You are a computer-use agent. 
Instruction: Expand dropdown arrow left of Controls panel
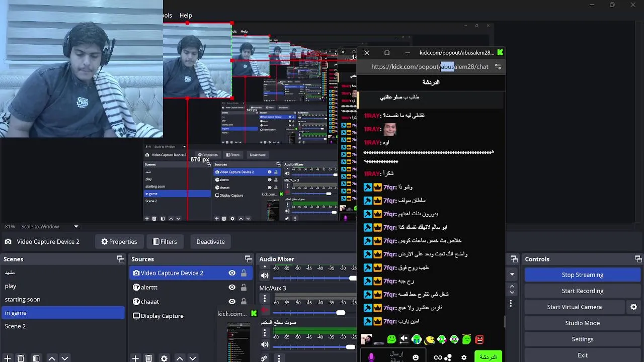click(x=512, y=275)
